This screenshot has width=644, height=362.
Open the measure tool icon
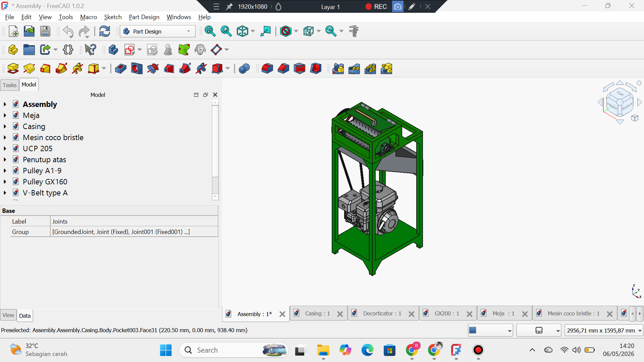(354, 31)
